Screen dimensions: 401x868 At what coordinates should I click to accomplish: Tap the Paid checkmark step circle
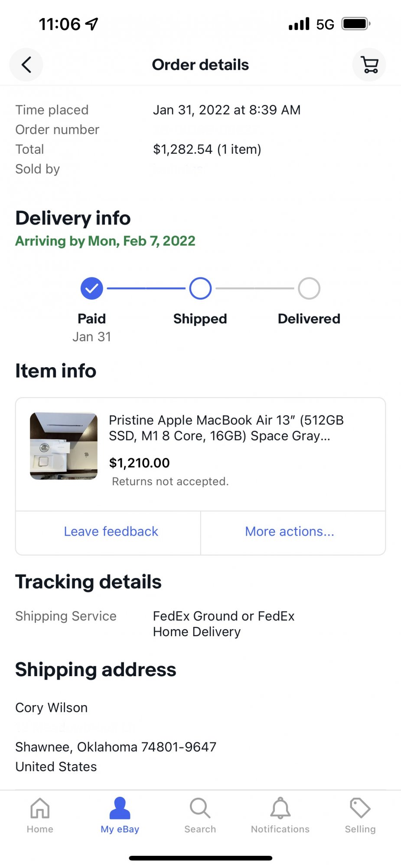tap(92, 288)
